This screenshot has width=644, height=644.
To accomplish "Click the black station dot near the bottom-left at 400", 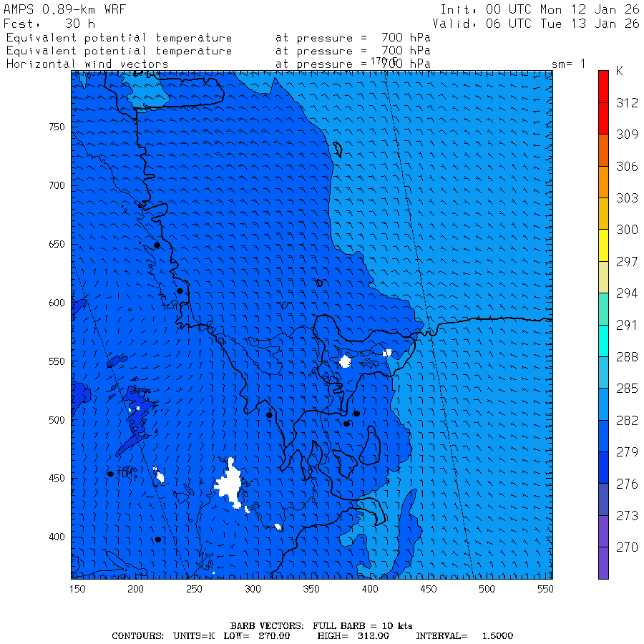I will tap(157, 540).
